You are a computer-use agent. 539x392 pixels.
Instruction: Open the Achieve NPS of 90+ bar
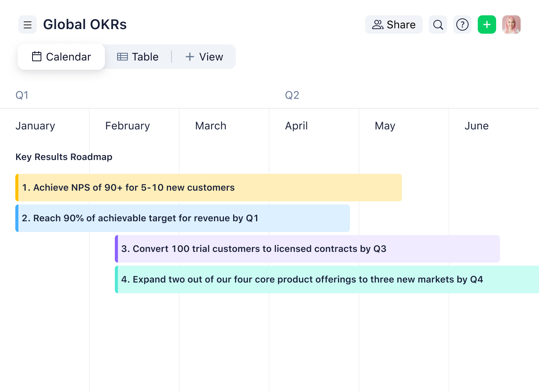tap(209, 188)
